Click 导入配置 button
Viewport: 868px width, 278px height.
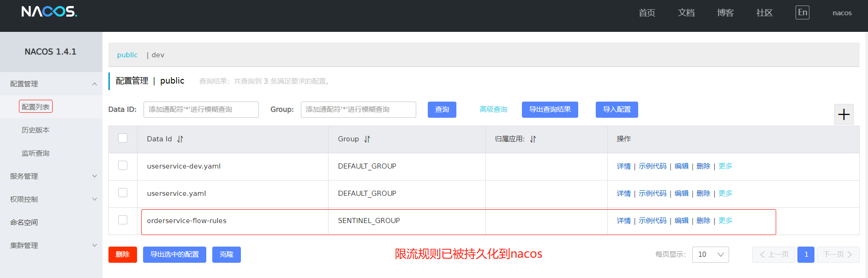point(617,109)
